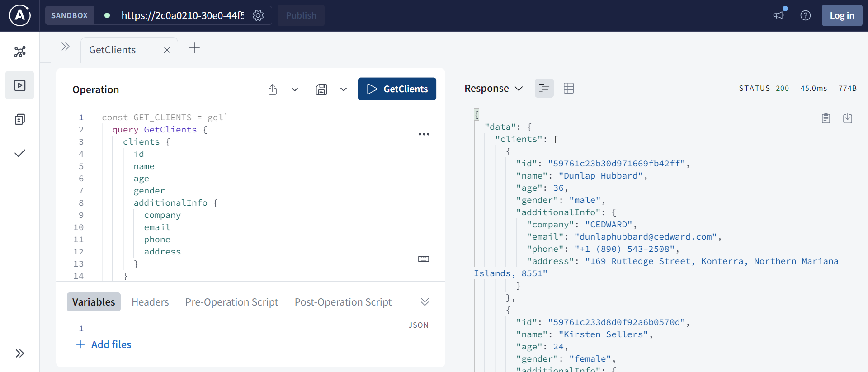Click the STATUS 200 indicator
Image resolution: width=868 pixels, height=372 pixels.
tap(764, 88)
